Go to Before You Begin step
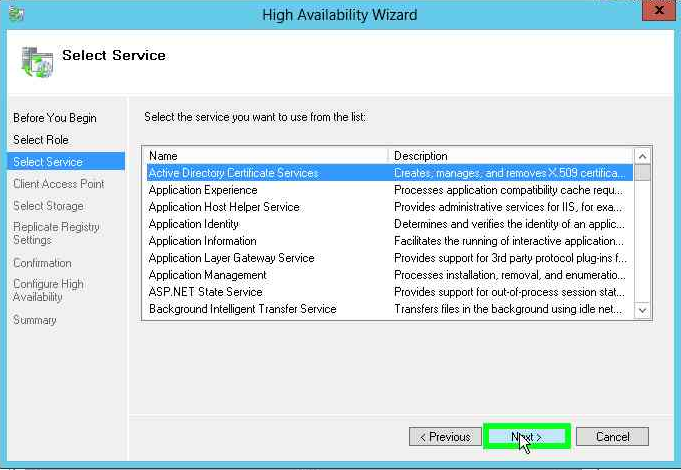The height and width of the screenshot is (470, 681). click(x=55, y=118)
